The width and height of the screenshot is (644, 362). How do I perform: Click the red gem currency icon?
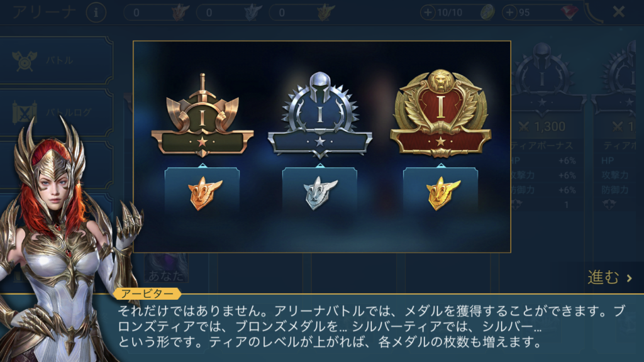pos(569,13)
